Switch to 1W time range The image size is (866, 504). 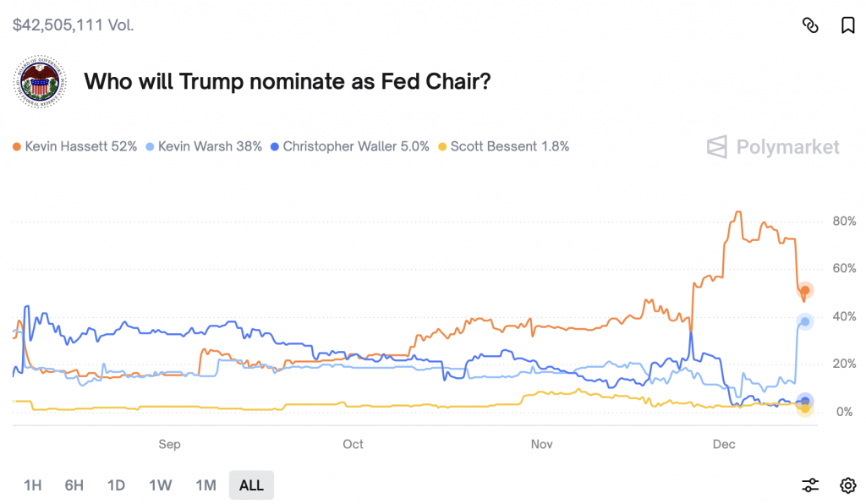point(160,485)
